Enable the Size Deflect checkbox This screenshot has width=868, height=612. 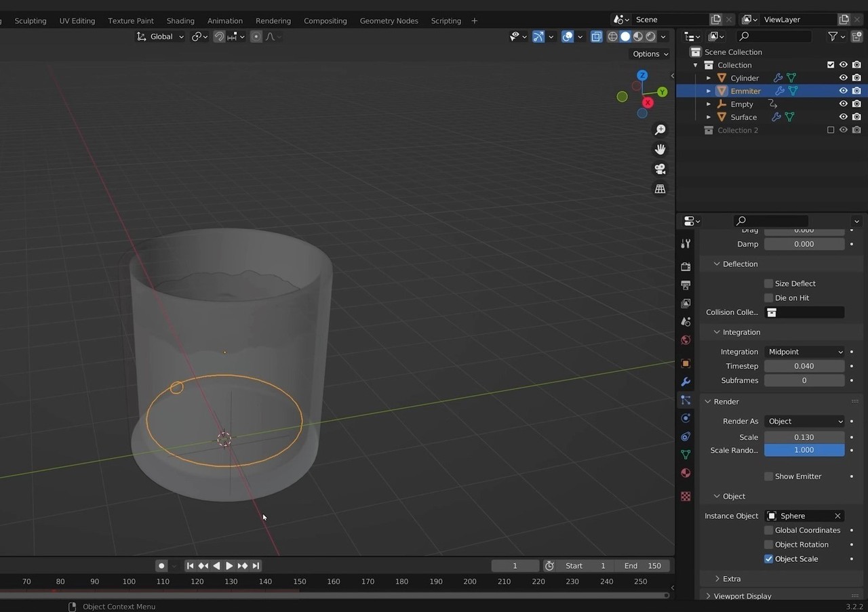click(768, 283)
